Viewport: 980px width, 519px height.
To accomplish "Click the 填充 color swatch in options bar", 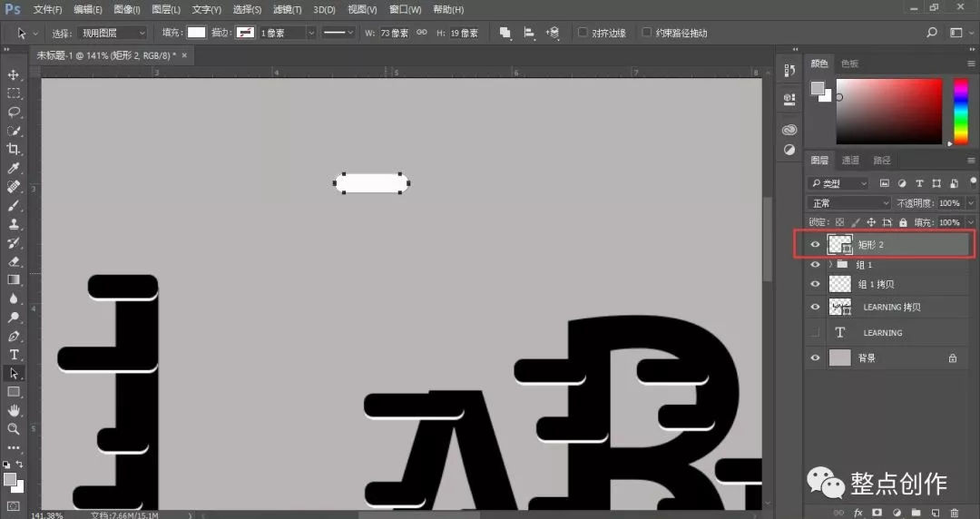I will (196, 33).
